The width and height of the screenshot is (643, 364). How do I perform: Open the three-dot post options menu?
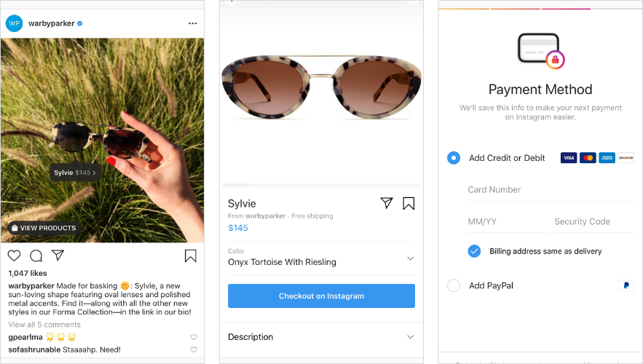click(192, 23)
